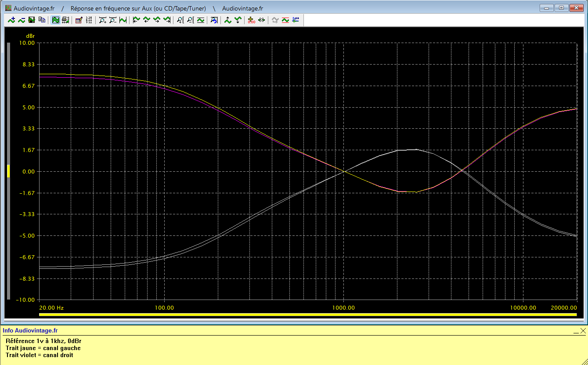Screen dimensions: 588x365
Task: Click the horizontal fit-to-width curve icon
Action: pyautogui.click(x=123, y=20)
